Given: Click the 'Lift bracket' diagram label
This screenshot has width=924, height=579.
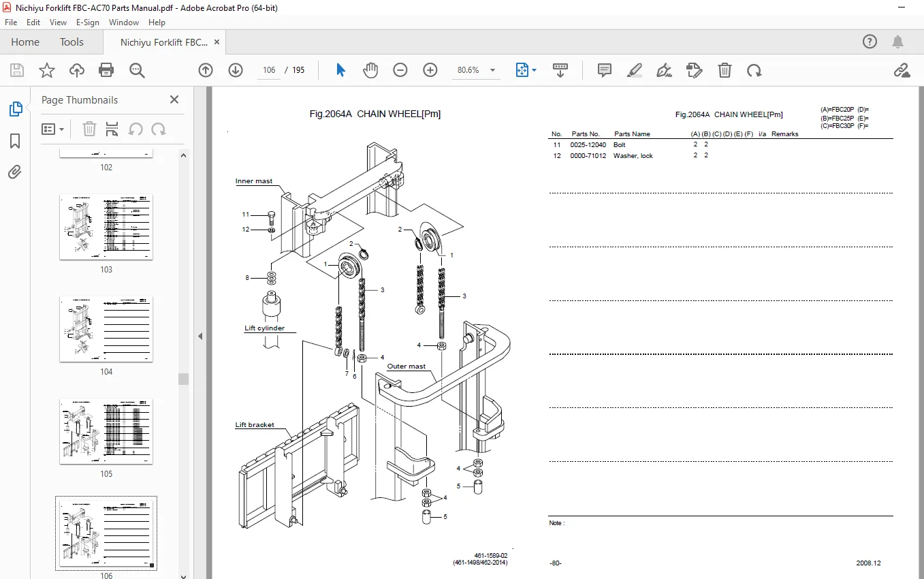Looking at the screenshot, I should (x=255, y=425).
